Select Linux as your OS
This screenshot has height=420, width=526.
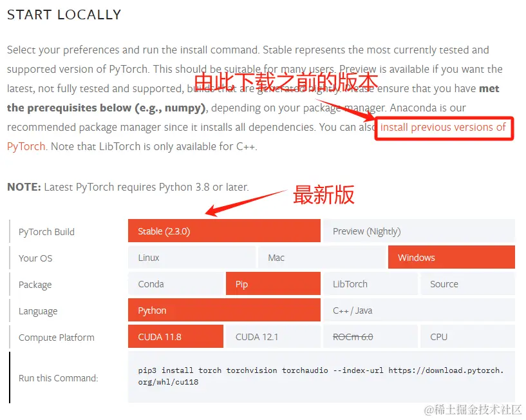point(192,258)
